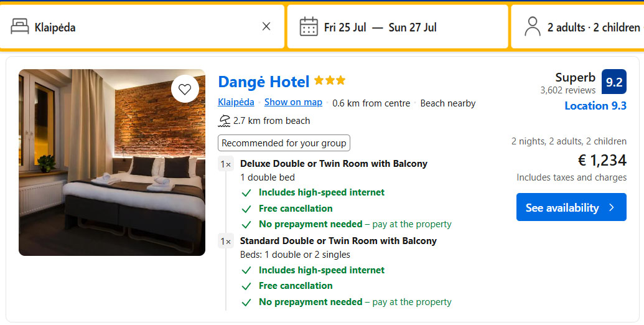Click the 9.2 review score badge
Image resolution: width=644 pixels, height=325 pixels.
(614, 82)
